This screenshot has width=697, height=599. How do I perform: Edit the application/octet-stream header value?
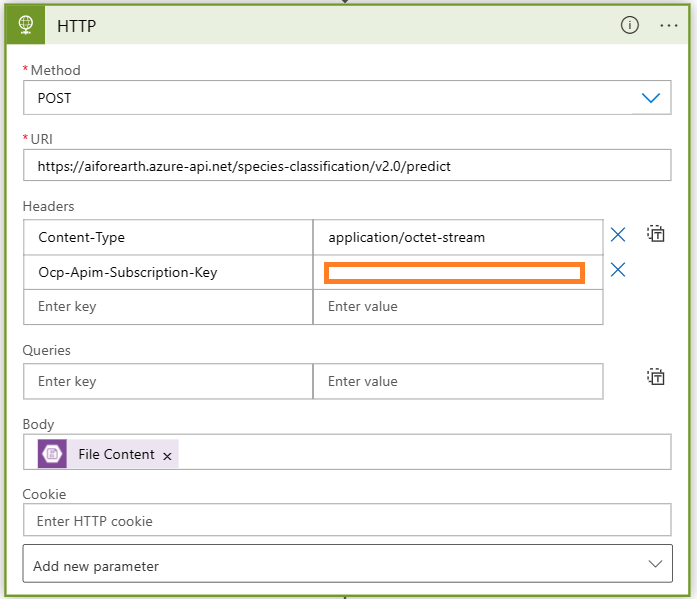pos(457,237)
